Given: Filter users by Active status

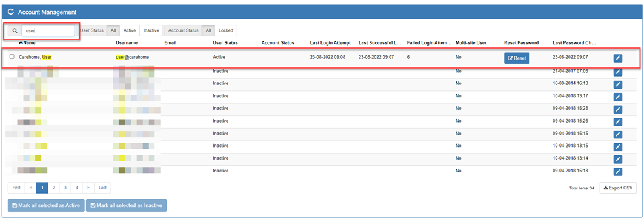Looking at the screenshot, I should point(130,30).
